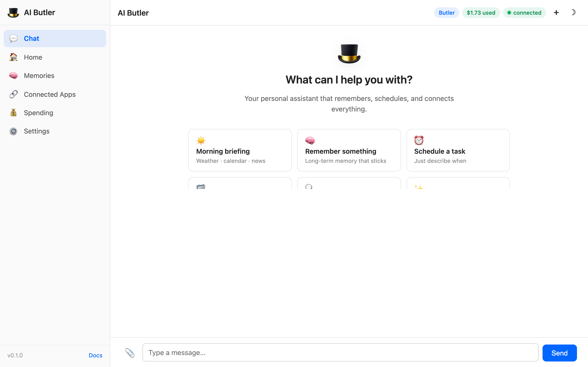The image size is (588, 367).
Task: Click the house icon for Home
Action: [13, 57]
